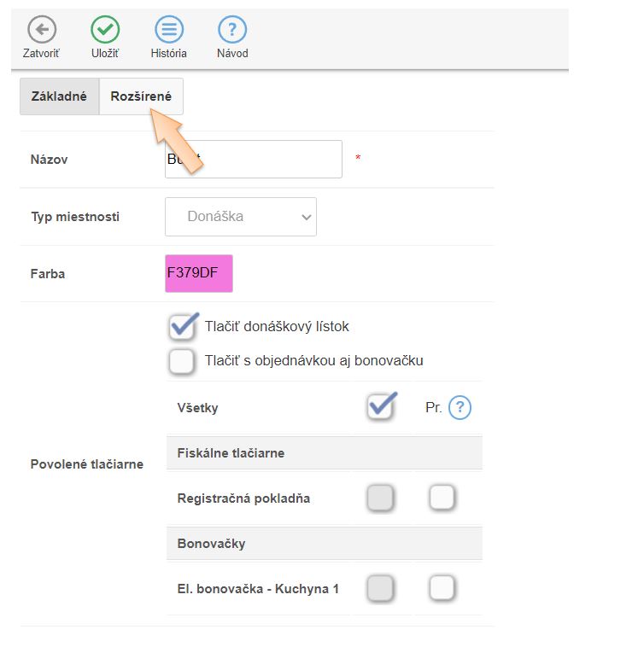
Task: Toggle the Všetky printers checkbox
Action: point(380,407)
